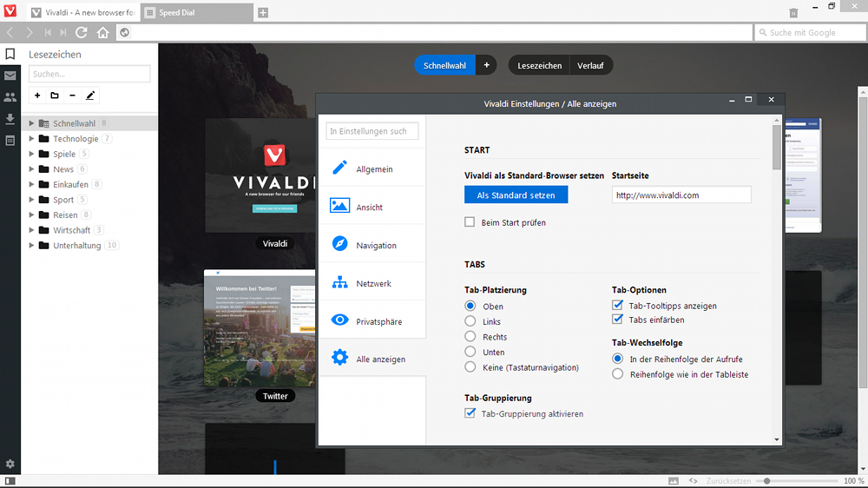Select Unten tab placement
868x488 pixels.
[x=470, y=352]
